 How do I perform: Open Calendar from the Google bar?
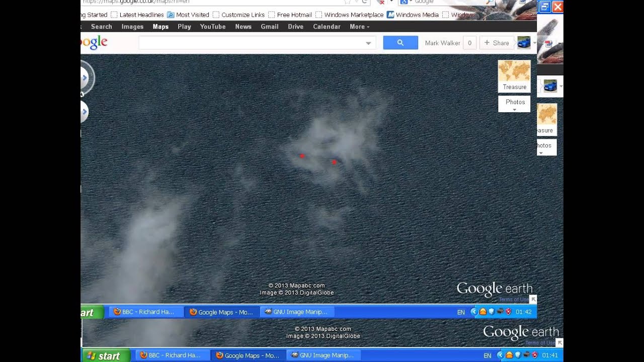(327, 27)
